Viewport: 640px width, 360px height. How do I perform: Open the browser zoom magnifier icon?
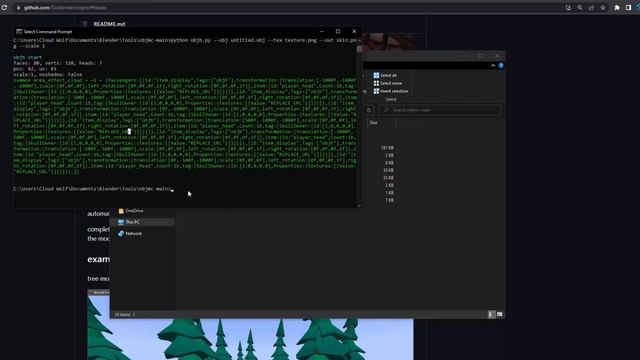pos(580,7)
